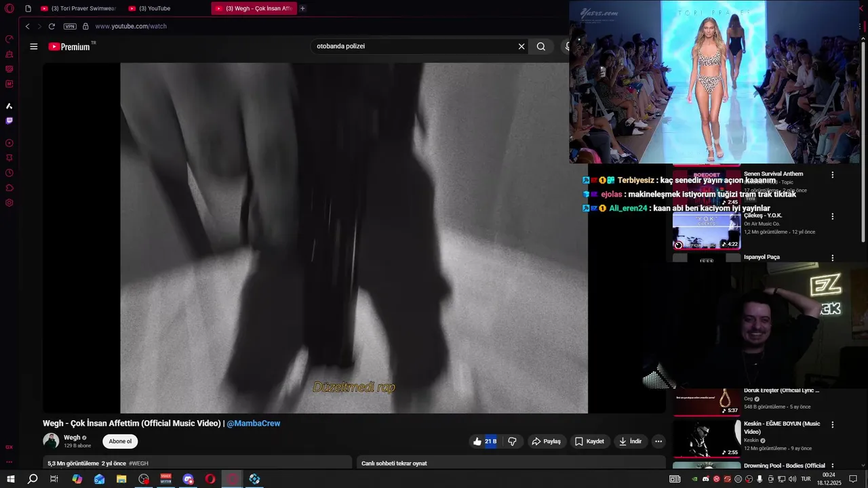Screen dimensions: 868x488
Task: Open YouTube hamburger guide menu
Action: pyautogui.click(x=34, y=47)
